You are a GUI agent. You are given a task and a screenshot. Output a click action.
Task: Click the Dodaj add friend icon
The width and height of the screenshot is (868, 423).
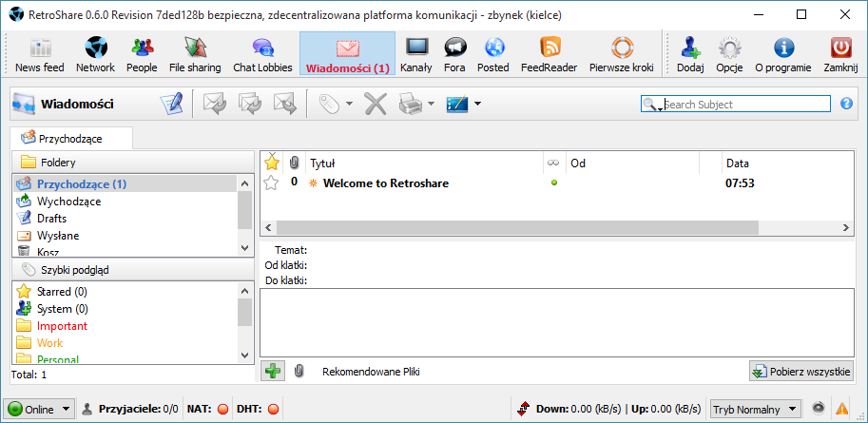click(x=690, y=53)
